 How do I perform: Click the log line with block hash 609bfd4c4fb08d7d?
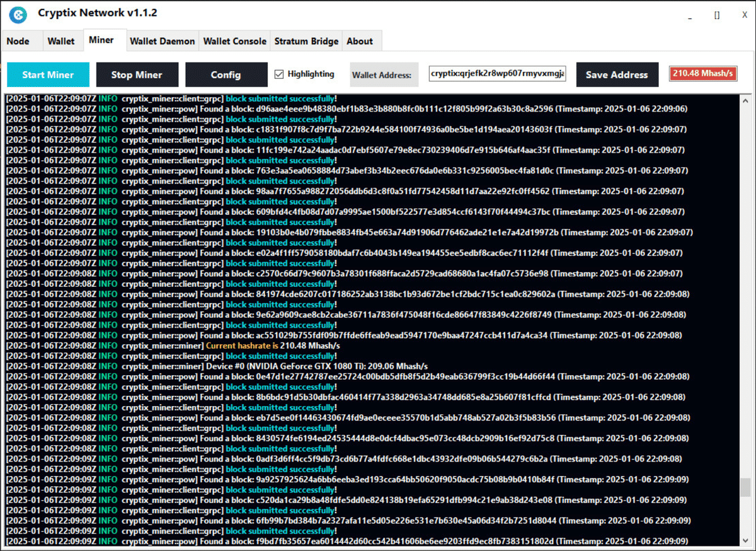coord(345,212)
